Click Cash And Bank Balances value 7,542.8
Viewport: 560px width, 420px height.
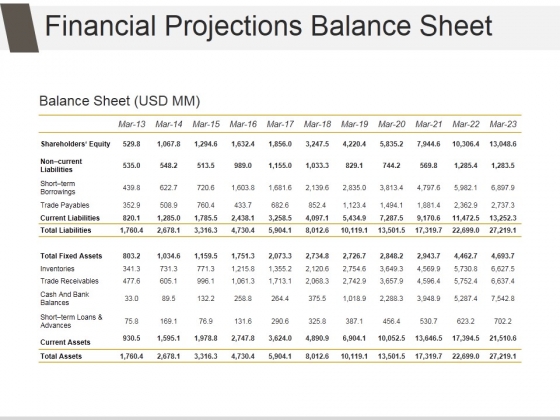(503, 298)
